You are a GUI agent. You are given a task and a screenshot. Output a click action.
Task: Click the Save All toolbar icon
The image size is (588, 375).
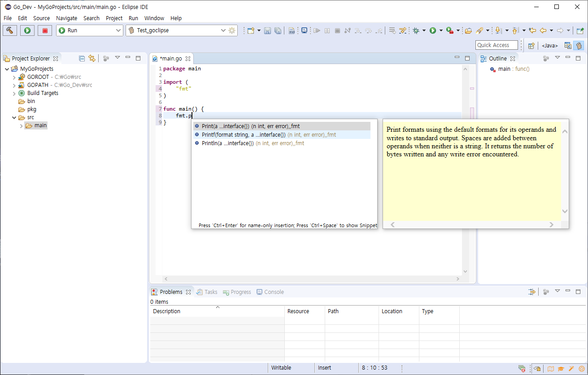click(278, 30)
